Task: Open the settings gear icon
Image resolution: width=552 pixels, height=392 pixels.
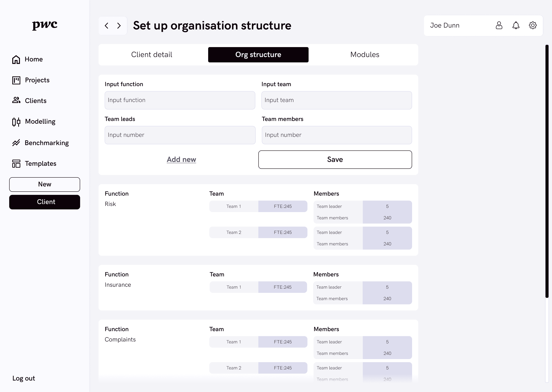Action: point(533,25)
